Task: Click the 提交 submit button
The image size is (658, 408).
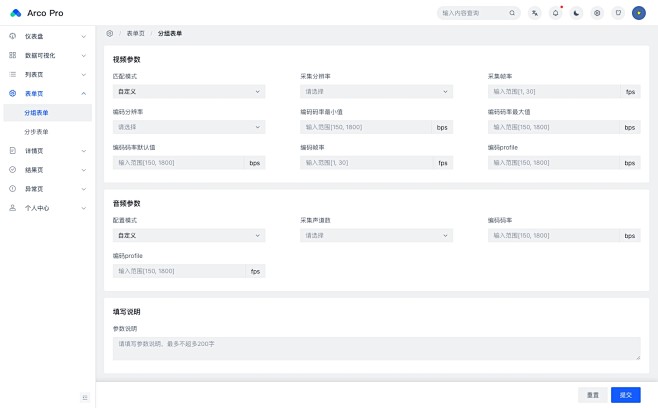Action: pyautogui.click(x=626, y=395)
